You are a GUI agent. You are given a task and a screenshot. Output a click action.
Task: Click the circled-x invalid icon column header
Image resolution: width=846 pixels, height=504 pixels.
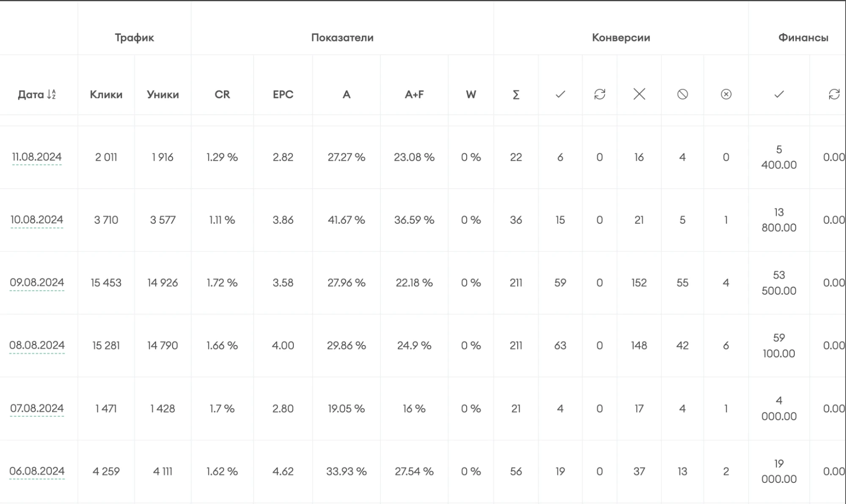click(726, 94)
